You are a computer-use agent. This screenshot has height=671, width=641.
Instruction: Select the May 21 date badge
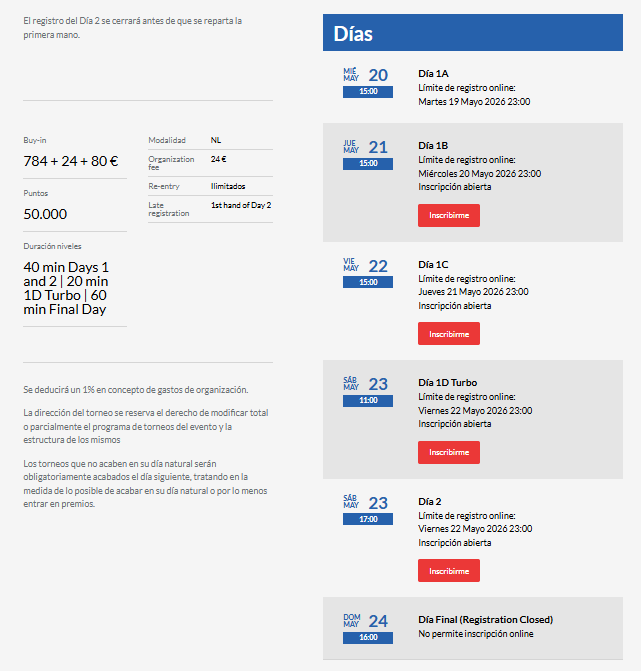coord(368,154)
